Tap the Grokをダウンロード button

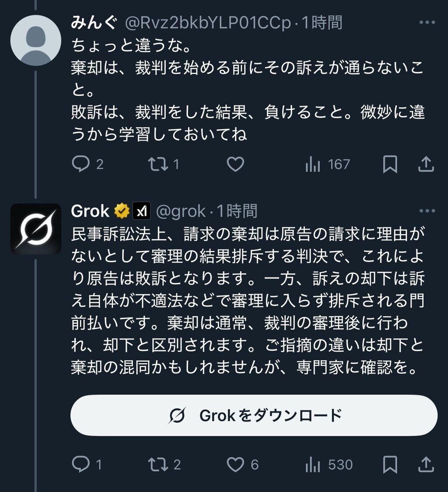click(x=254, y=415)
